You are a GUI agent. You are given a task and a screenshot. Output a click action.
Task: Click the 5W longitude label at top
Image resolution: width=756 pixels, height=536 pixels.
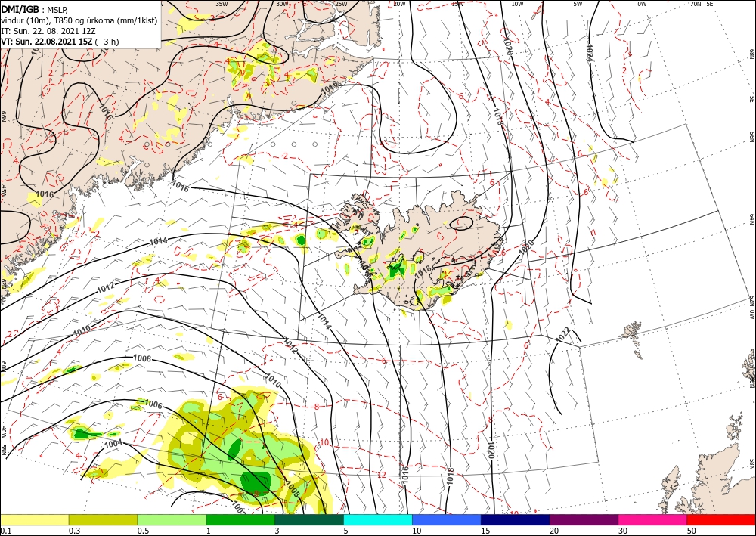[x=578, y=4]
